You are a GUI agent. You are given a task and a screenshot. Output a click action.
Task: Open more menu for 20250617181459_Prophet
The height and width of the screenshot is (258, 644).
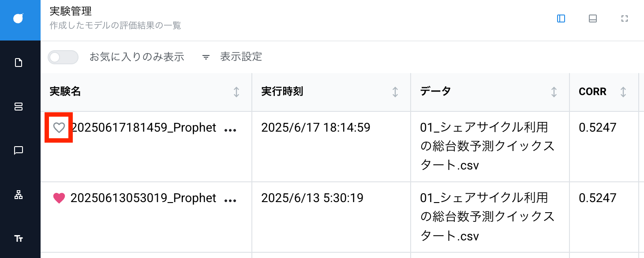click(230, 130)
